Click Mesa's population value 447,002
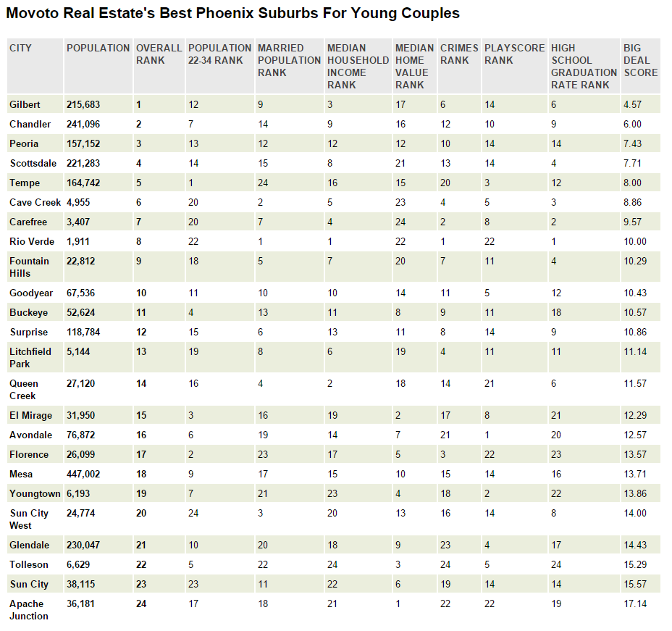The width and height of the screenshot is (672, 631). (83, 474)
